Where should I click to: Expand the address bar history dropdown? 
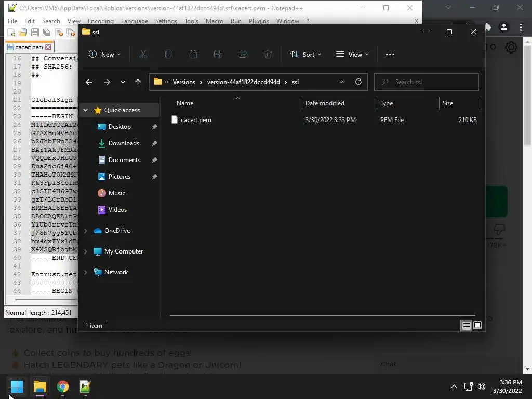click(341, 82)
